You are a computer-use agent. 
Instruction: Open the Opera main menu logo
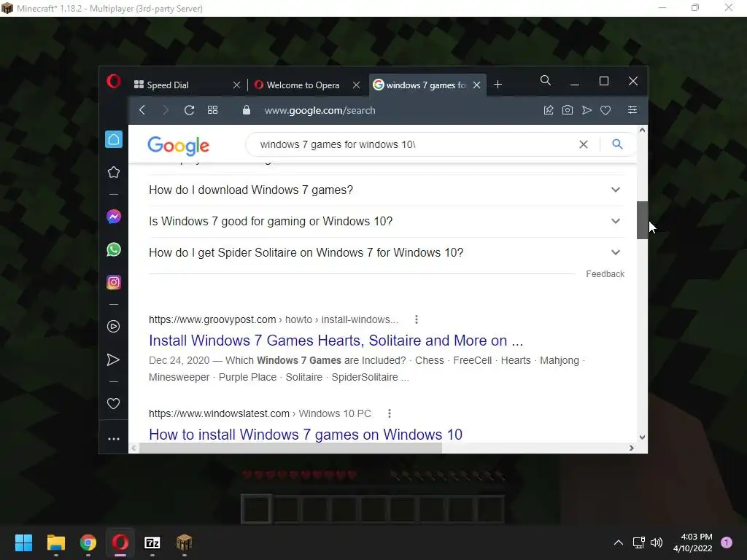pos(113,82)
